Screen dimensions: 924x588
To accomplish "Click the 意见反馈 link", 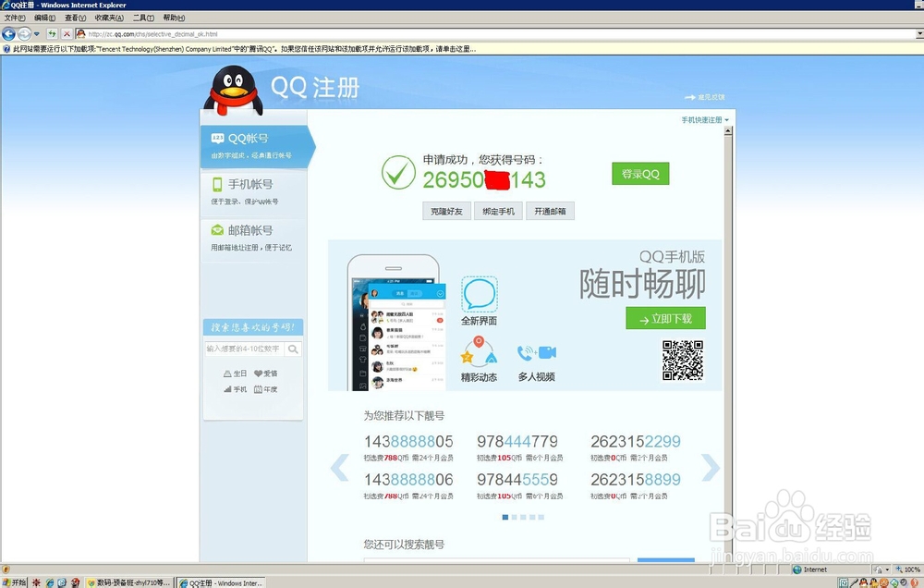I will click(705, 97).
